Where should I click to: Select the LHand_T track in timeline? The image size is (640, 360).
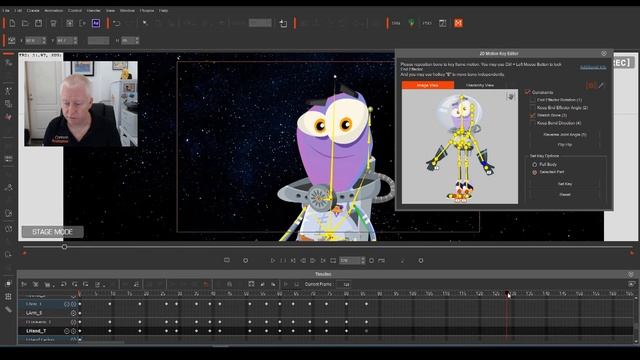point(36,331)
